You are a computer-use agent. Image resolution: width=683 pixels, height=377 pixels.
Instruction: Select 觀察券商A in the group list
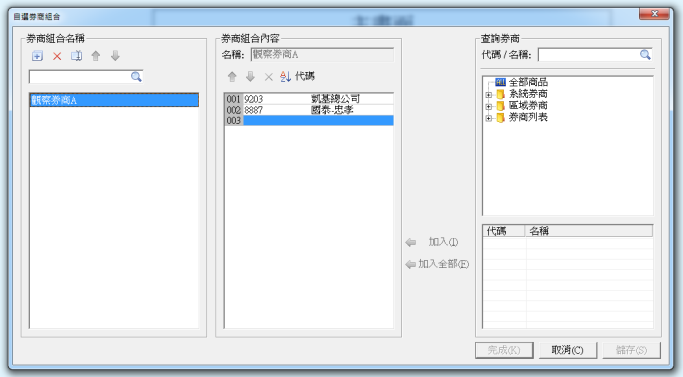tap(114, 100)
